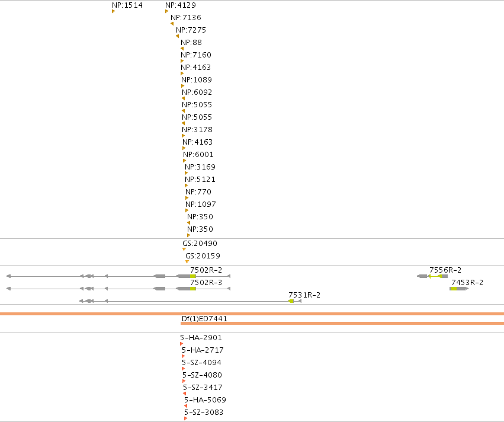Click the 5-HA-2901 label text
The width and height of the screenshot is (504, 422).
pyautogui.click(x=201, y=338)
